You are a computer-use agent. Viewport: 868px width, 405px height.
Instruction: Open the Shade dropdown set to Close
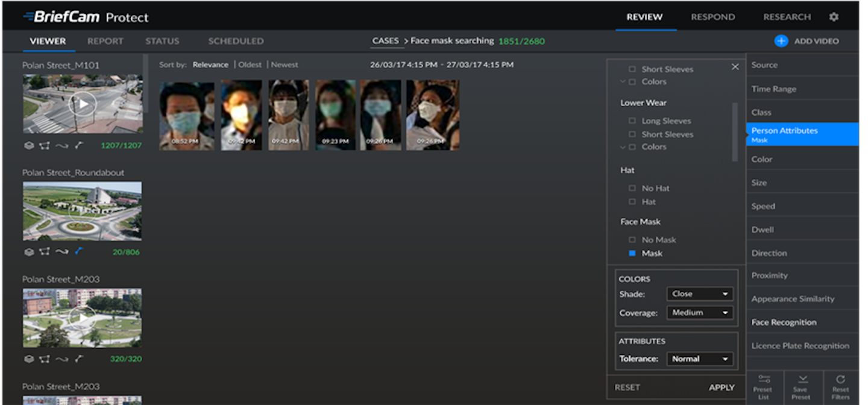point(699,294)
